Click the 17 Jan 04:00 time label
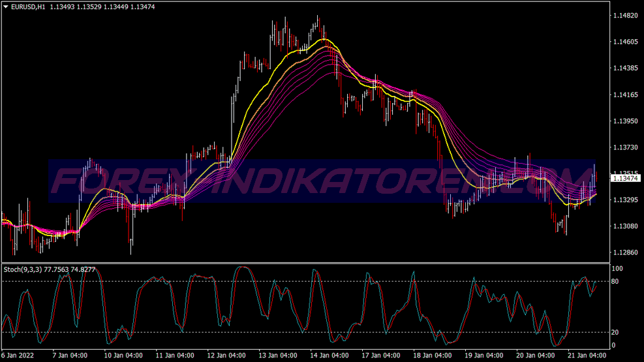The image size is (644, 362). [x=381, y=355]
